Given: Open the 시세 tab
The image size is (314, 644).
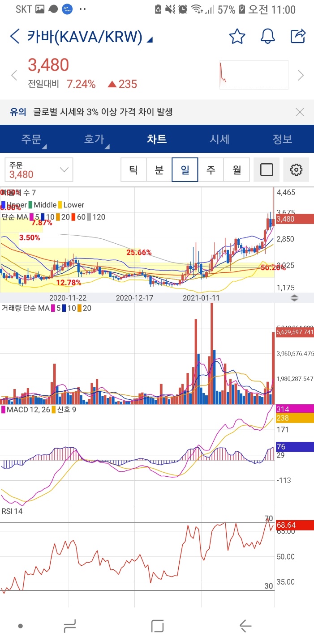Looking at the screenshot, I should pos(219,139).
